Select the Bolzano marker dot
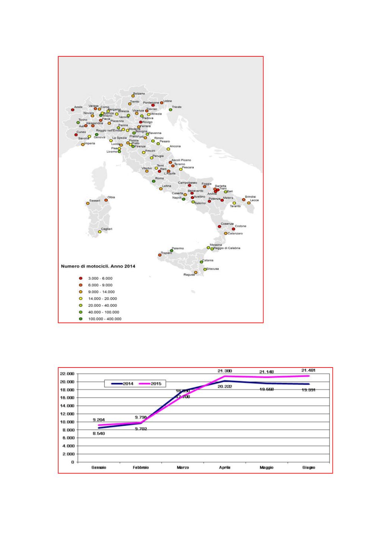 [133, 96]
